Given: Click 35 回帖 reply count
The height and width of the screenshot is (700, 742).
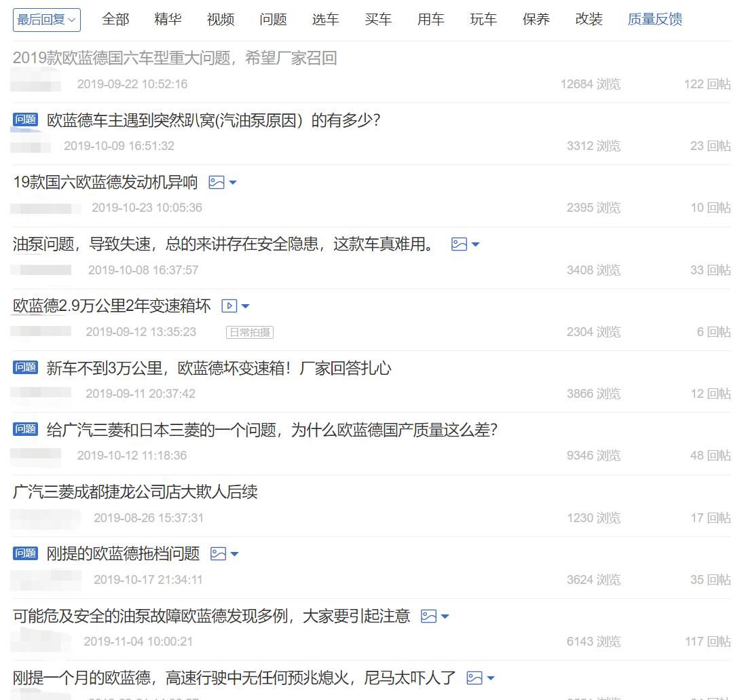Looking at the screenshot, I should (710, 580).
